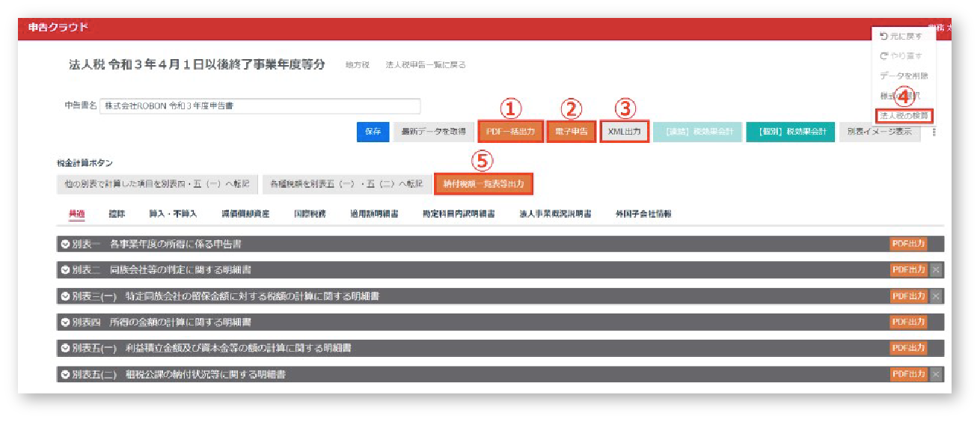Choose データを削除 in the dropdown menu

(x=904, y=76)
